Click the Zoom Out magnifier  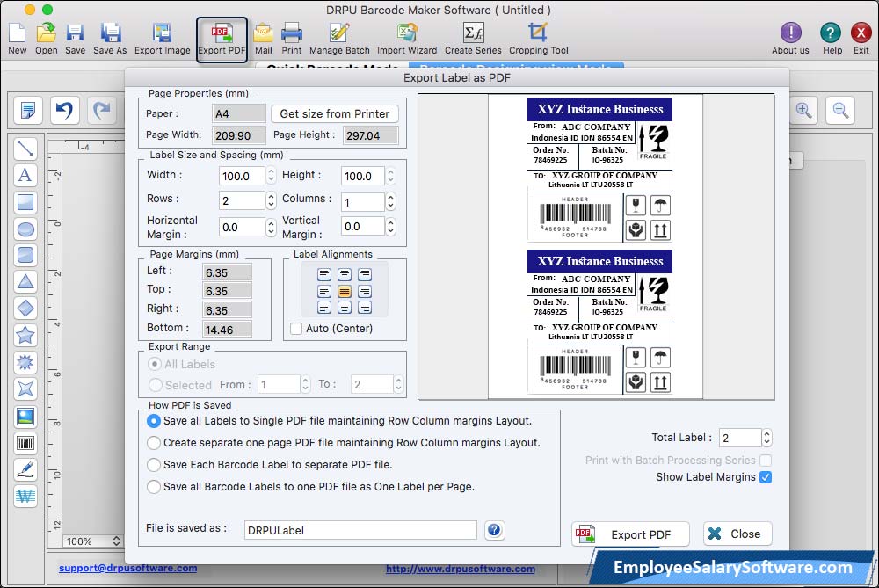tap(840, 110)
